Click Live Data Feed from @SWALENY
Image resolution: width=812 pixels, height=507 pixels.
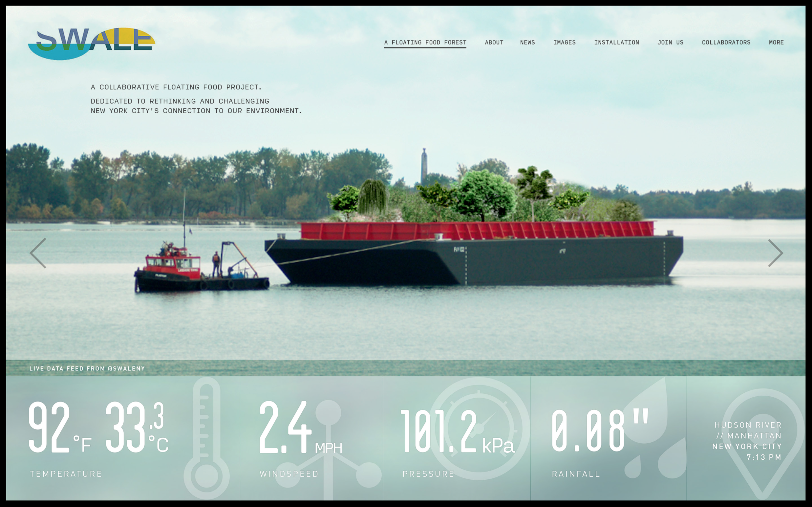[x=87, y=368]
